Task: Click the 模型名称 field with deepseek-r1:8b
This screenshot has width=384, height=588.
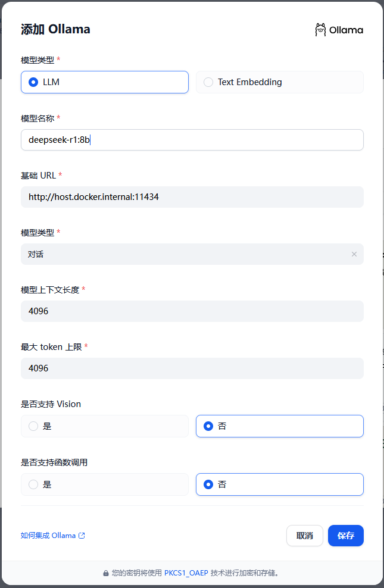Action: (x=192, y=140)
